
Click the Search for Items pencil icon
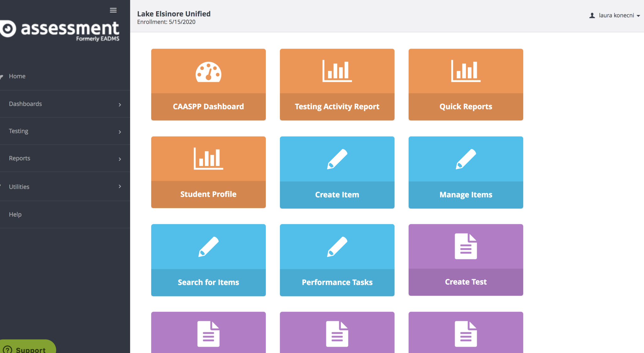pos(208,247)
